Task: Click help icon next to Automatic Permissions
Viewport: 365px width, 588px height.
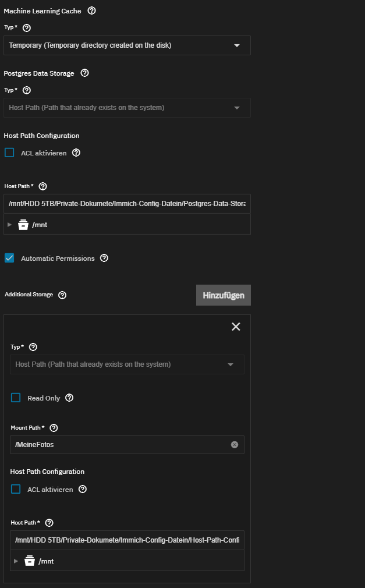Action: click(104, 258)
